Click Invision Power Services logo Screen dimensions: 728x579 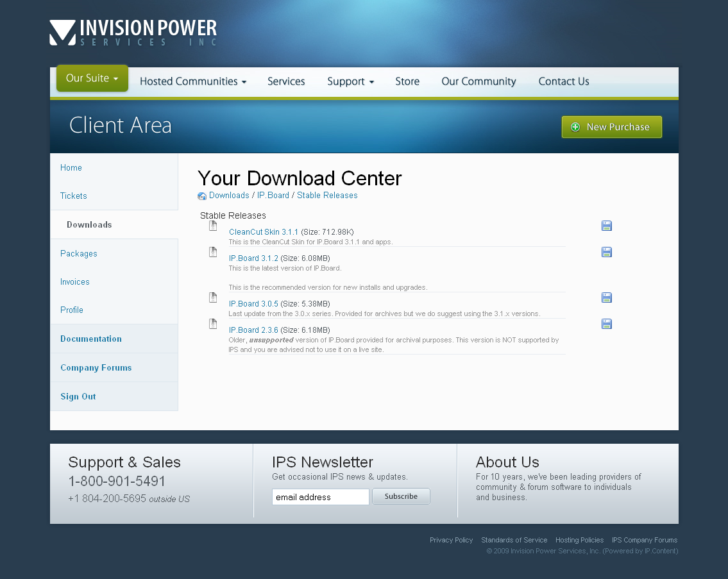(133, 33)
